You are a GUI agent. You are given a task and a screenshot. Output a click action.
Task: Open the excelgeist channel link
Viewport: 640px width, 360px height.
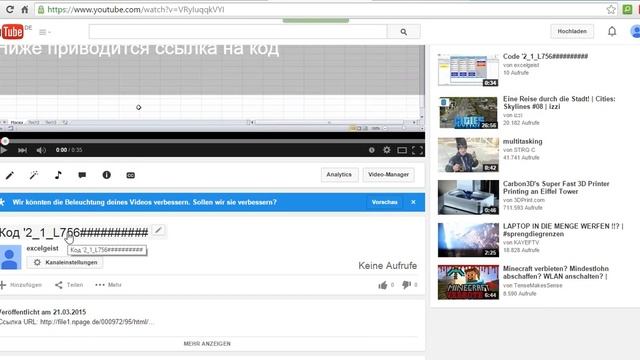pyautogui.click(x=42, y=248)
